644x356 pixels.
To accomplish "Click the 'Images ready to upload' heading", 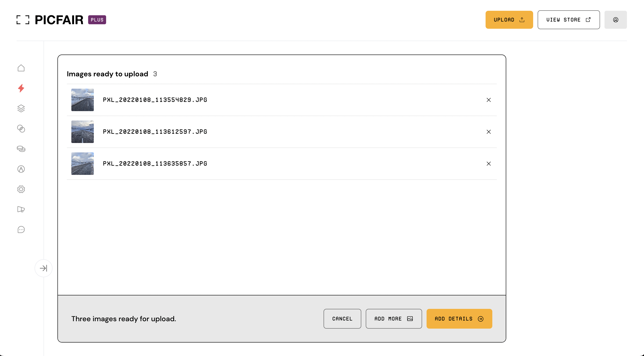I will coord(107,74).
